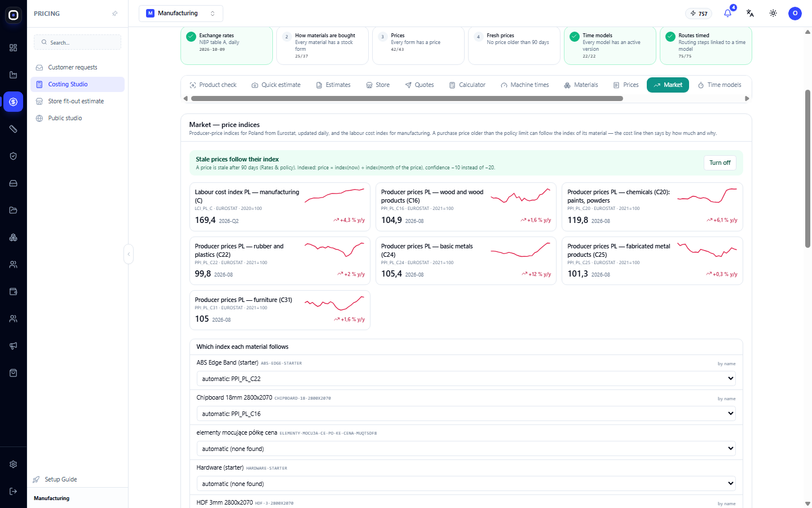Toggle light/dark theme sun icon

(x=773, y=14)
